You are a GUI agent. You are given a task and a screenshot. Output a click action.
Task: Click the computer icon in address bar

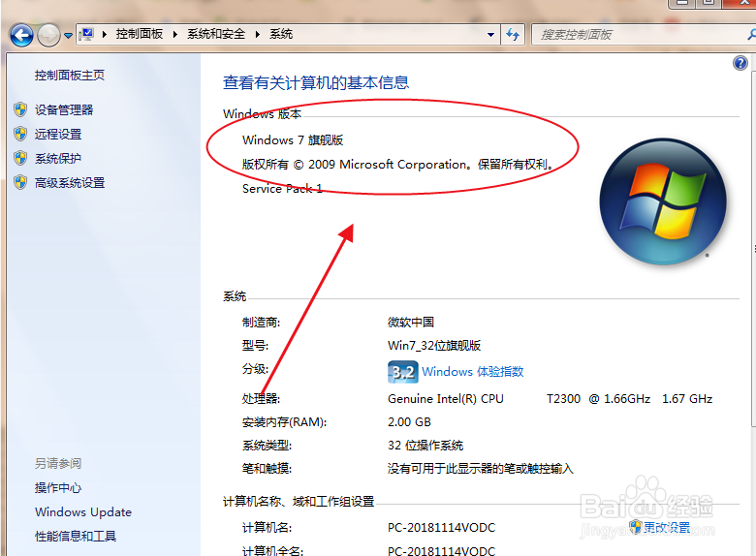coord(87,34)
